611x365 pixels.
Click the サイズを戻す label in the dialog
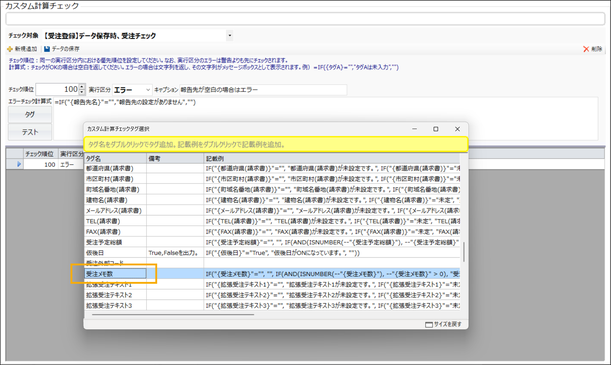pyautogui.click(x=448, y=324)
